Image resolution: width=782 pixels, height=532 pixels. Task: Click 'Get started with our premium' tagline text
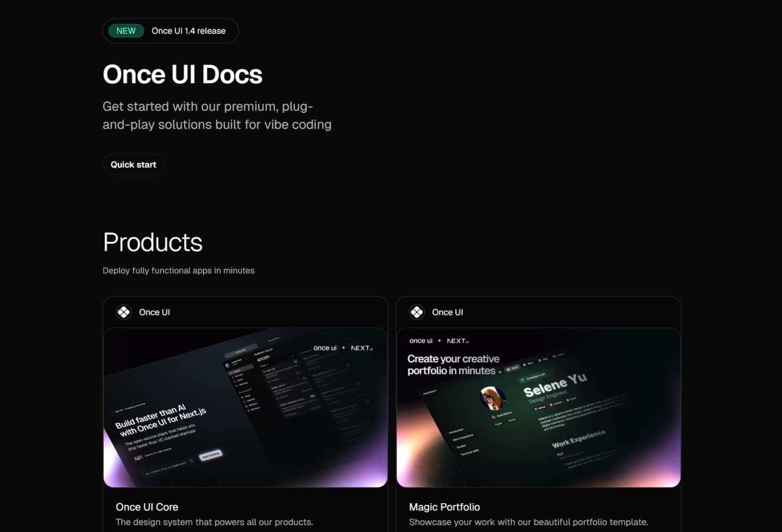tap(217, 116)
